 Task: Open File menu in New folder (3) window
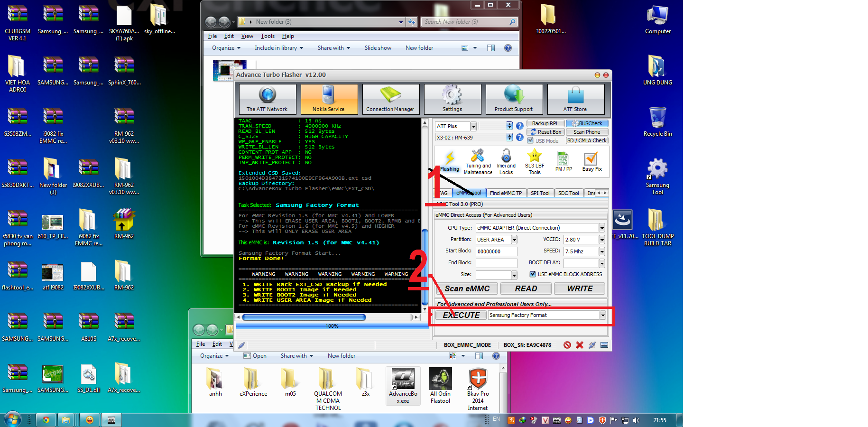212,36
